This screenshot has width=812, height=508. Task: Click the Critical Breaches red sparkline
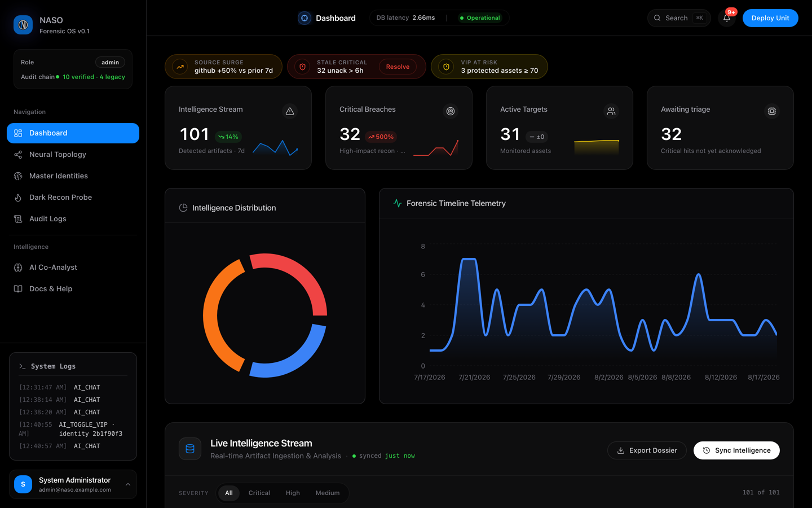pos(436,148)
